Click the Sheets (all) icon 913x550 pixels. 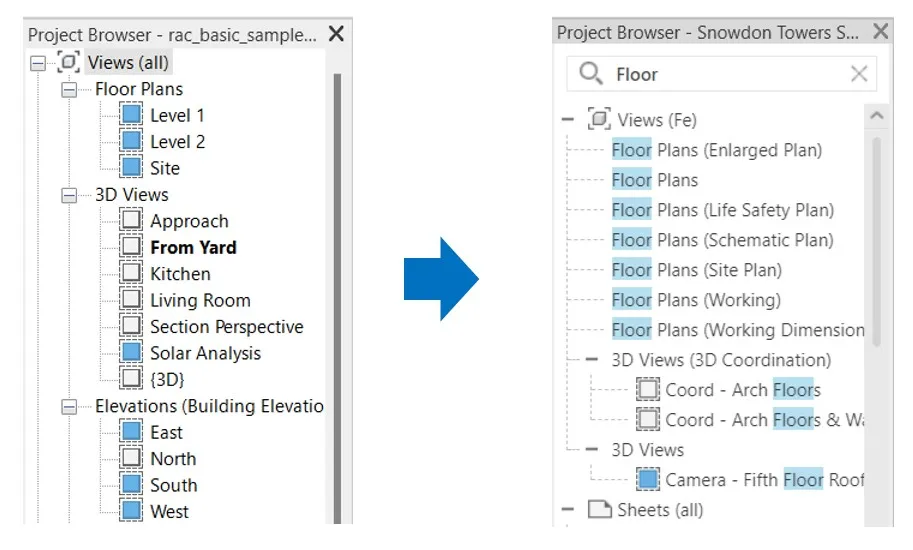point(598,510)
